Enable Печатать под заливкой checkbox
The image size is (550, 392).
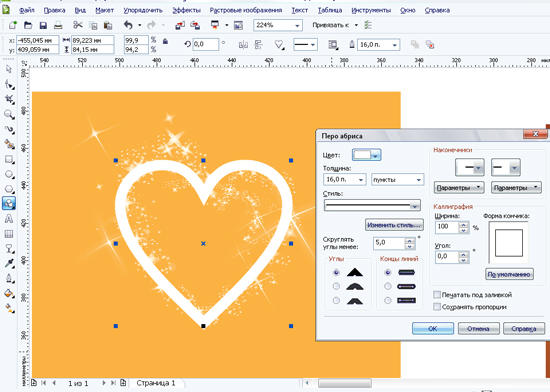pyautogui.click(x=437, y=295)
